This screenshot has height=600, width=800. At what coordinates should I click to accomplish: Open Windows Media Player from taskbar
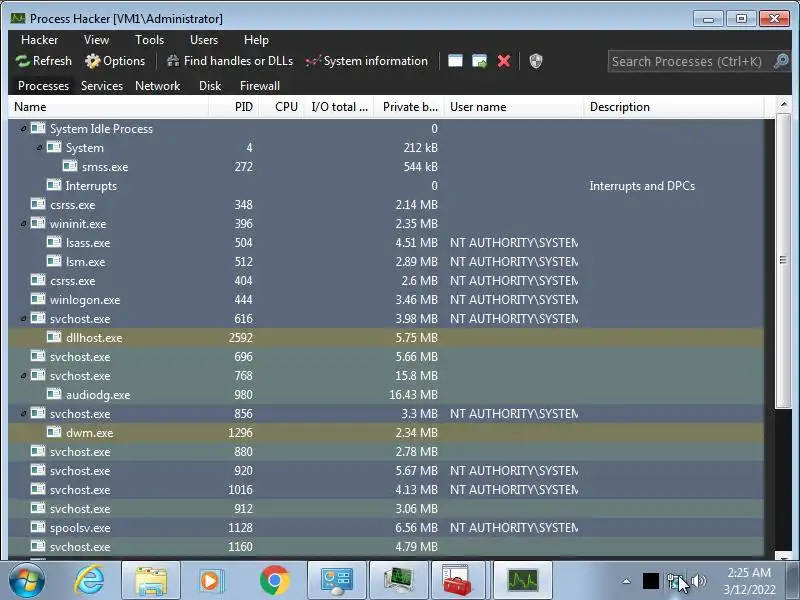click(x=211, y=581)
